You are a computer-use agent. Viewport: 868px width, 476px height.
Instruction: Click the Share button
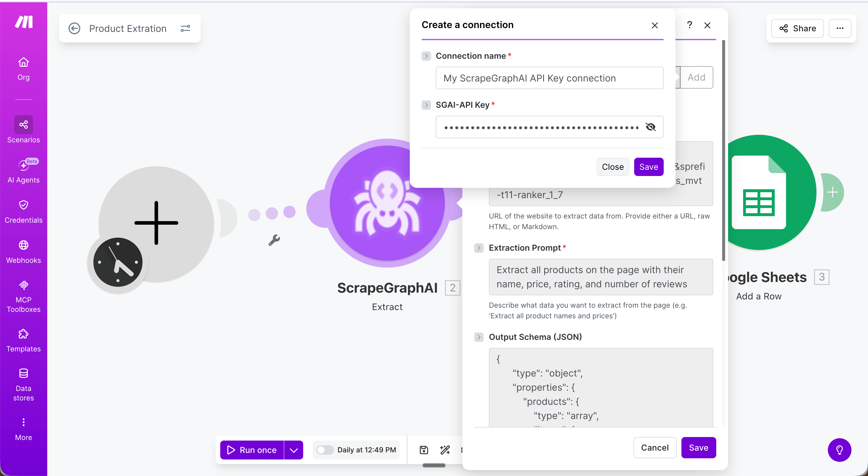click(797, 28)
